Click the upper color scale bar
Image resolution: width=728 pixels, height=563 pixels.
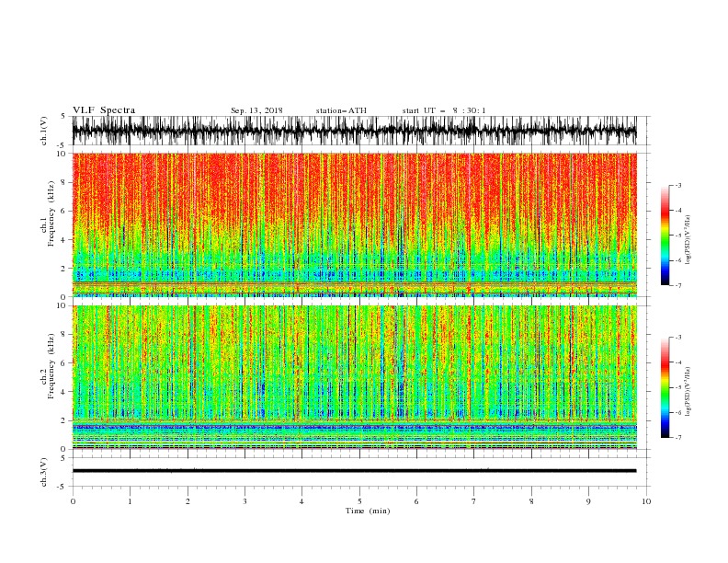pyautogui.click(x=665, y=236)
